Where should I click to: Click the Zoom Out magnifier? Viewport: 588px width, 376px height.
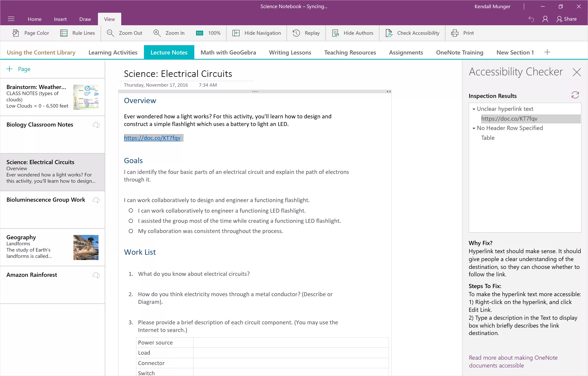[x=110, y=33]
